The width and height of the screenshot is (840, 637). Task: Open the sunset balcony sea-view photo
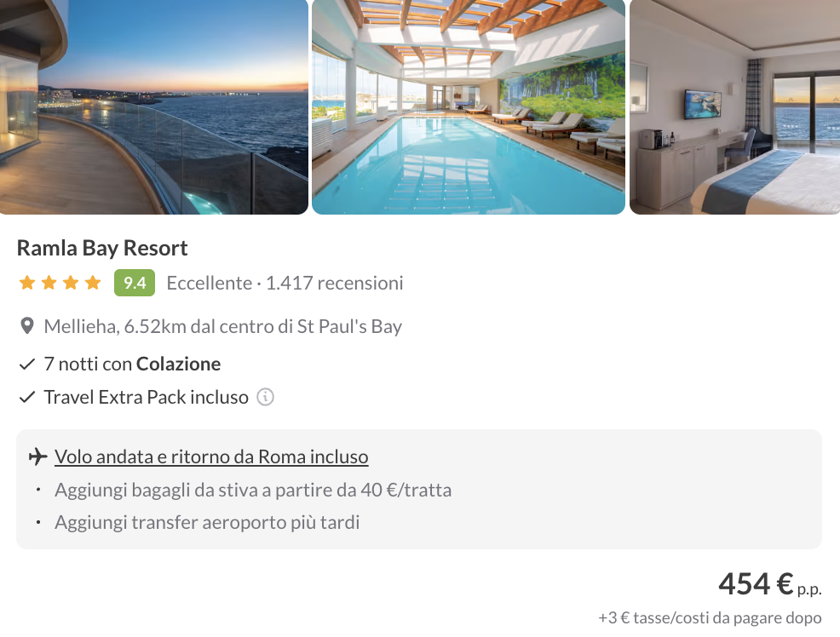click(x=153, y=107)
